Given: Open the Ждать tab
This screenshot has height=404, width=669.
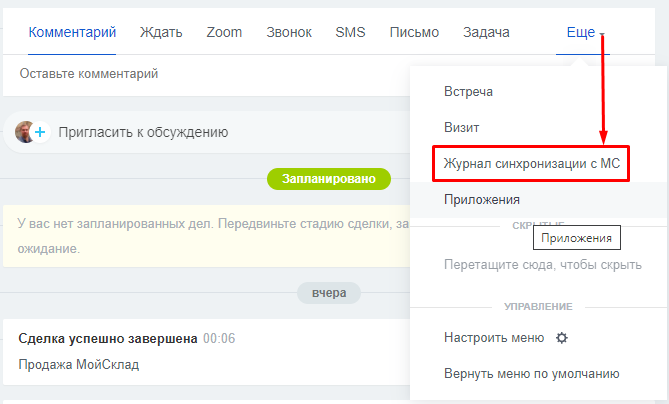Looking at the screenshot, I should 161,32.
